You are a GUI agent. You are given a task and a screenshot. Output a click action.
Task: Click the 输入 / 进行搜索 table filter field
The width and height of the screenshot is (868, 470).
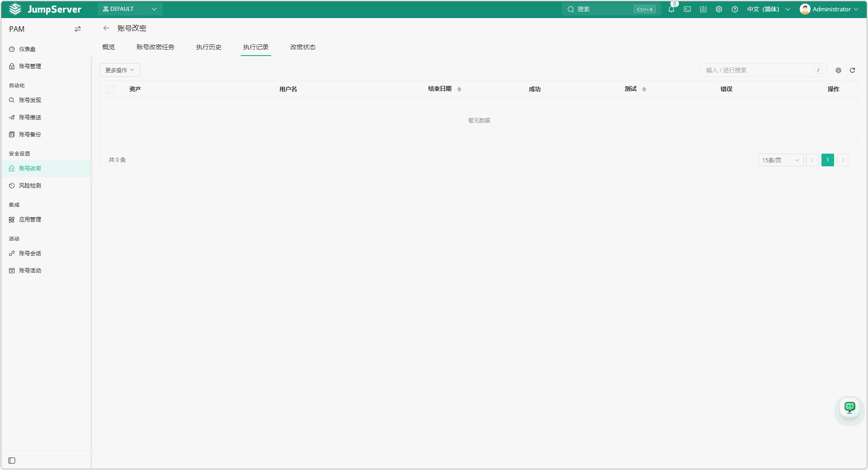[x=764, y=70]
